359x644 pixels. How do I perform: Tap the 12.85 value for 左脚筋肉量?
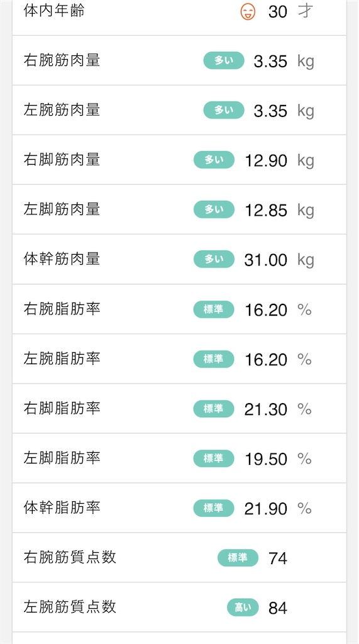[266, 210]
